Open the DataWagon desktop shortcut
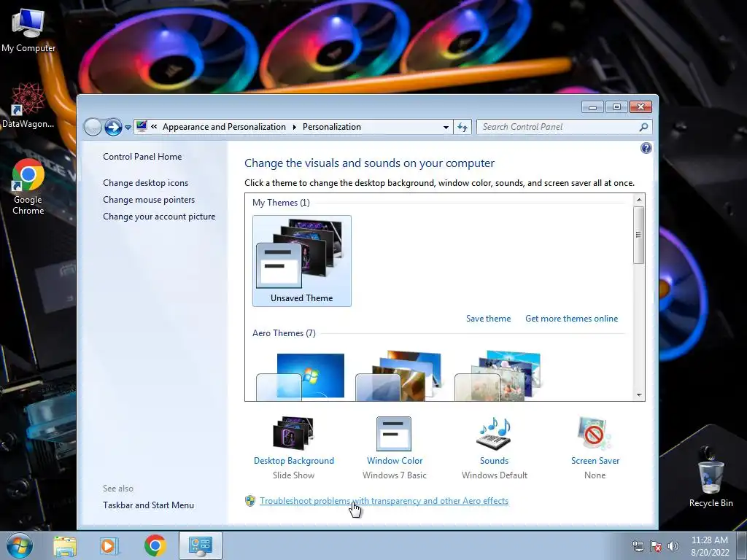The image size is (747, 560). pos(28,105)
